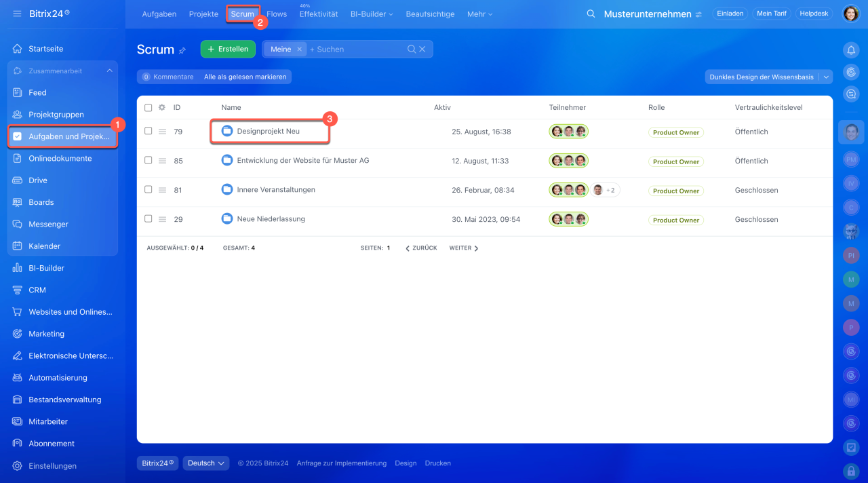
Task: Click the folder icon of Innere Veranstaltungen
Action: [x=227, y=189]
